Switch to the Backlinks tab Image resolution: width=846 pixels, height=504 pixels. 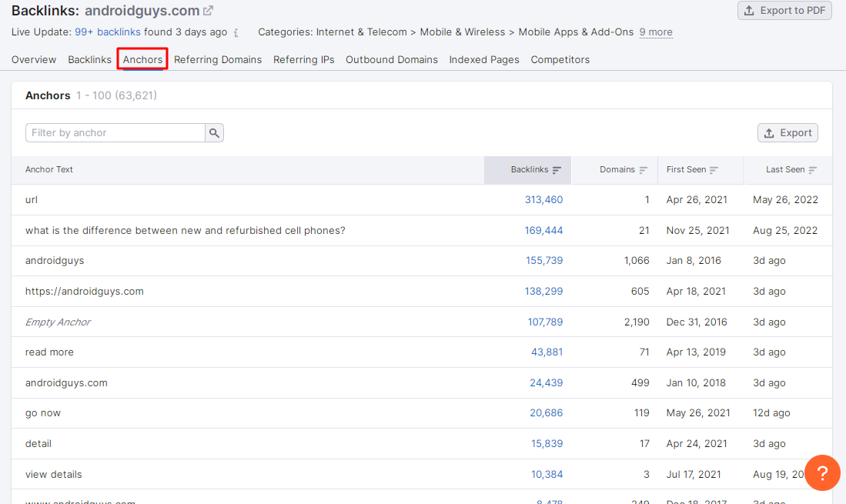89,60
